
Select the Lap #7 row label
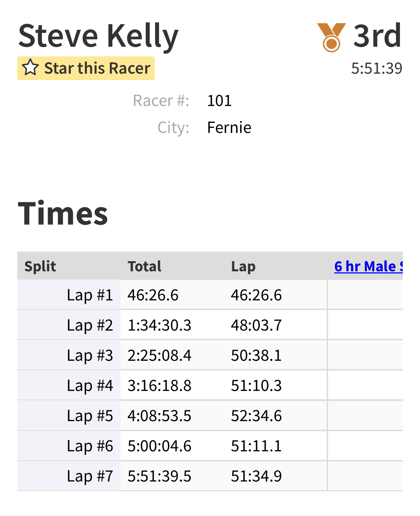(90, 476)
